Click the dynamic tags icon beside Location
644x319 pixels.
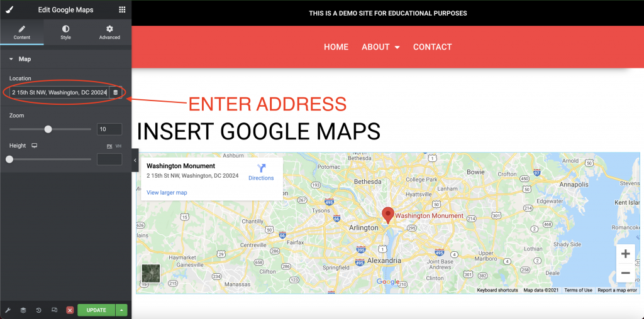coord(116,93)
